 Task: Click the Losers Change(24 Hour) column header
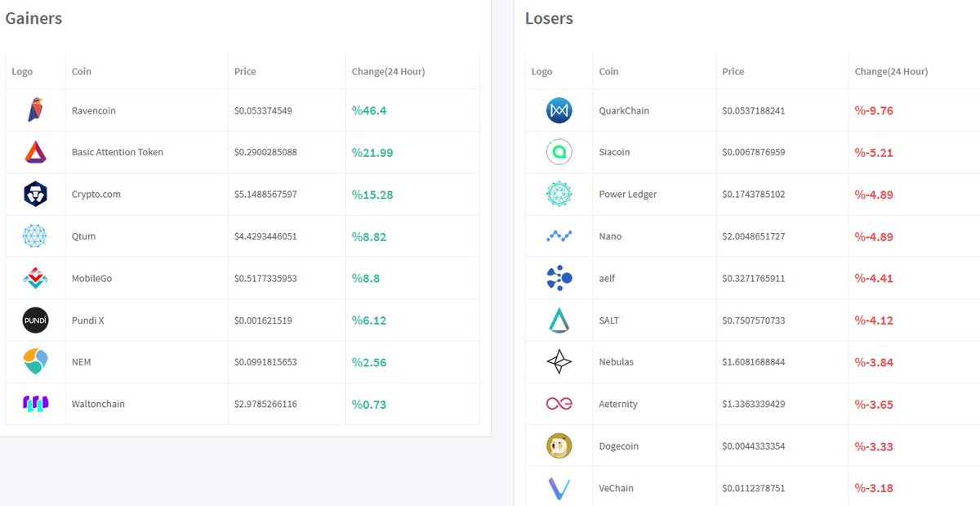891,71
